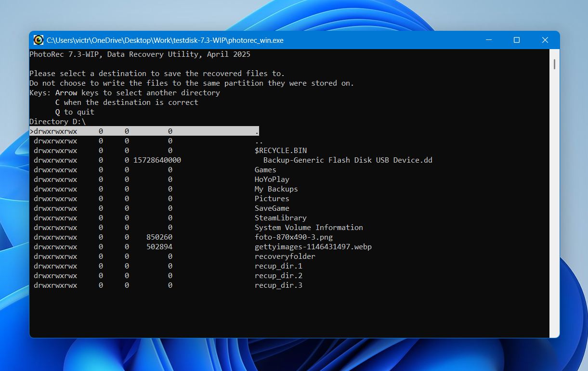The height and width of the screenshot is (371, 588).
Task: Minimize the photorec_win.exe window
Action: click(x=488, y=40)
